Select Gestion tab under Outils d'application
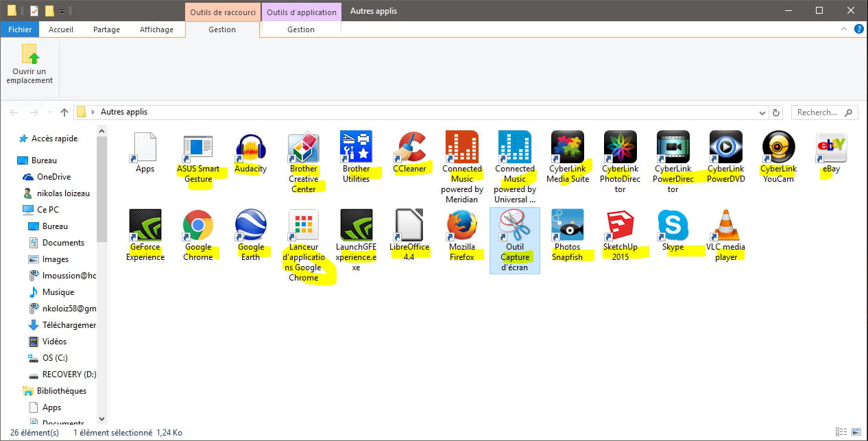Viewport: 868px width, 441px height. [301, 29]
